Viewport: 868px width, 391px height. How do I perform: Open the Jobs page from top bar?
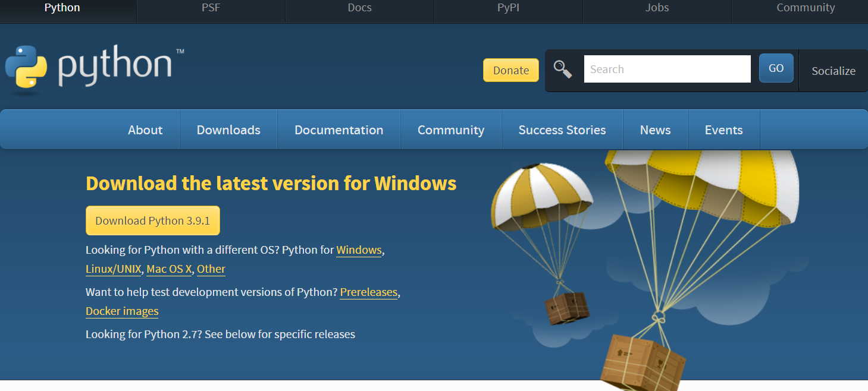click(x=657, y=8)
